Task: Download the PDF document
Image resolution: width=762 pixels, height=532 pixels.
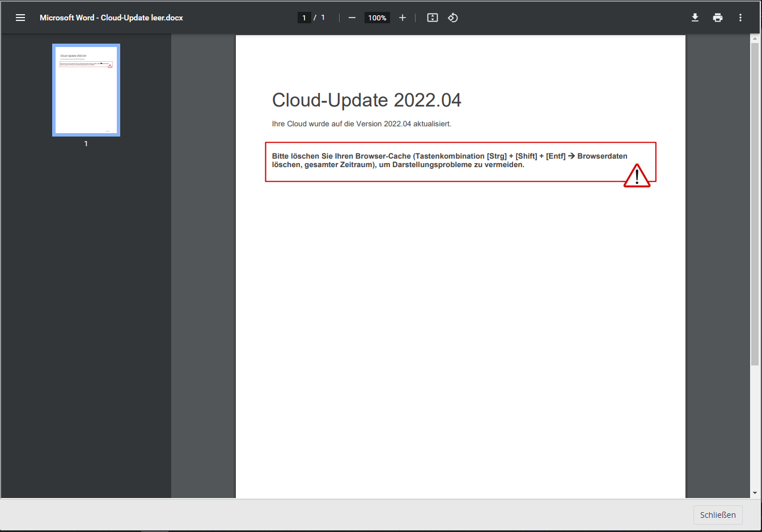Action: coord(695,18)
